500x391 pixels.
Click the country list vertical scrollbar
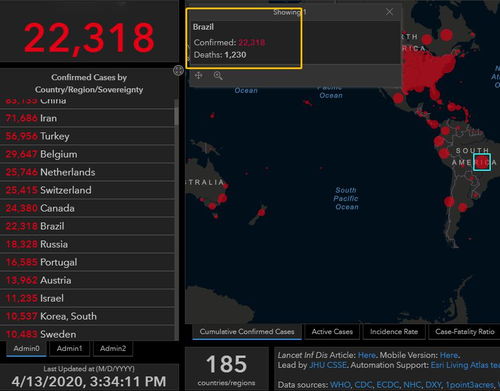(x=176, y=115)
